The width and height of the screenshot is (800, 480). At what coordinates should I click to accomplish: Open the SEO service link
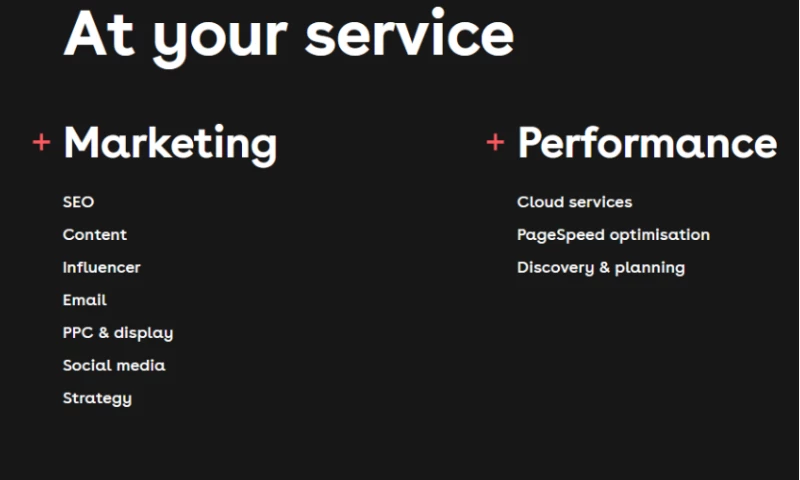click(x=78, y=202)
